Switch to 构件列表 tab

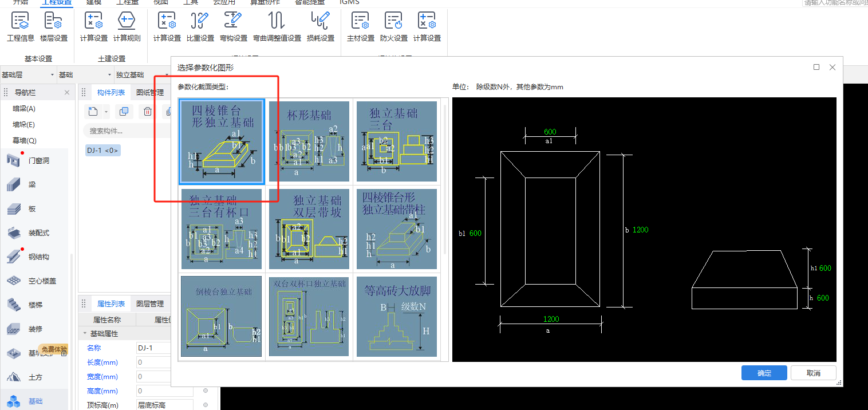point(111,93)
